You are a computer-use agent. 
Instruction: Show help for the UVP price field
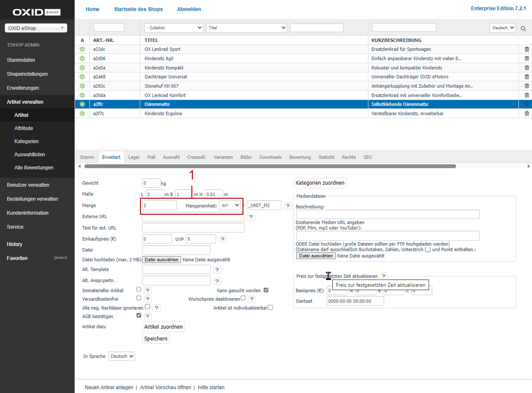(x=222, y=239)
